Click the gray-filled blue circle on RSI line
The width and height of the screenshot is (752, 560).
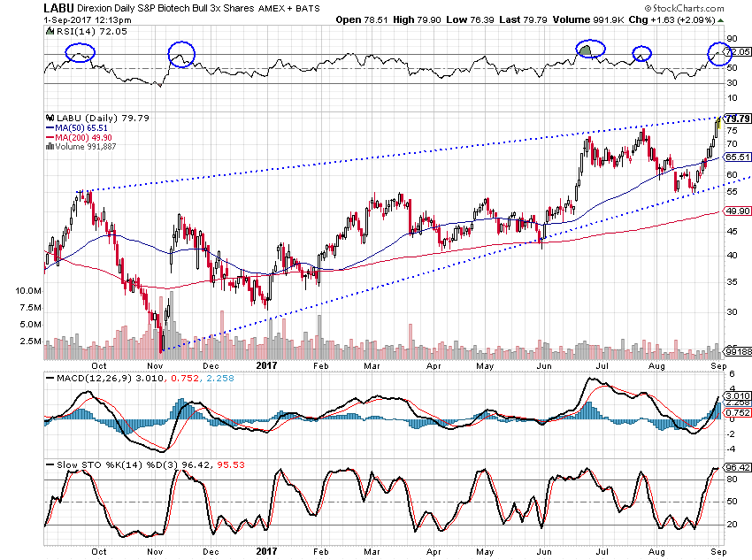point(590,50)
